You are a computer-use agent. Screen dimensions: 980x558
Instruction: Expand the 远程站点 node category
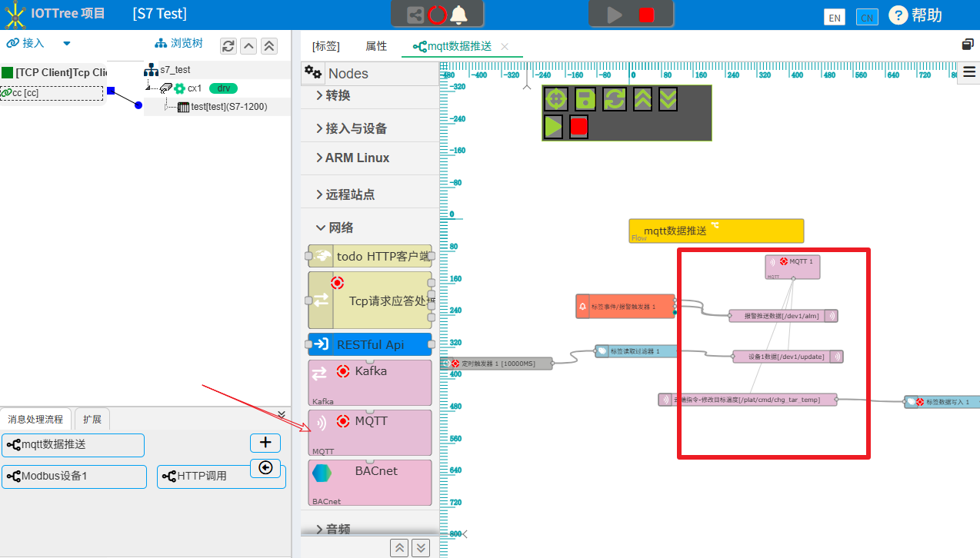345,194
